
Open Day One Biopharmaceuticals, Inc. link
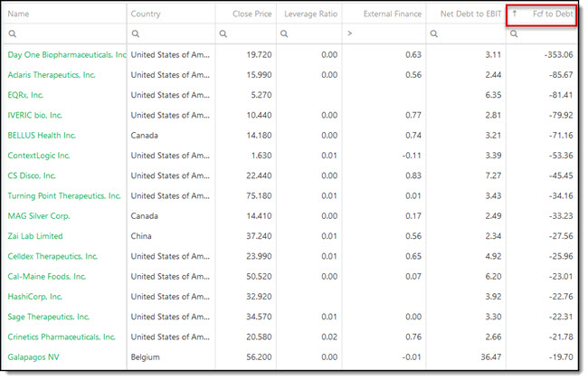(67, 55)
